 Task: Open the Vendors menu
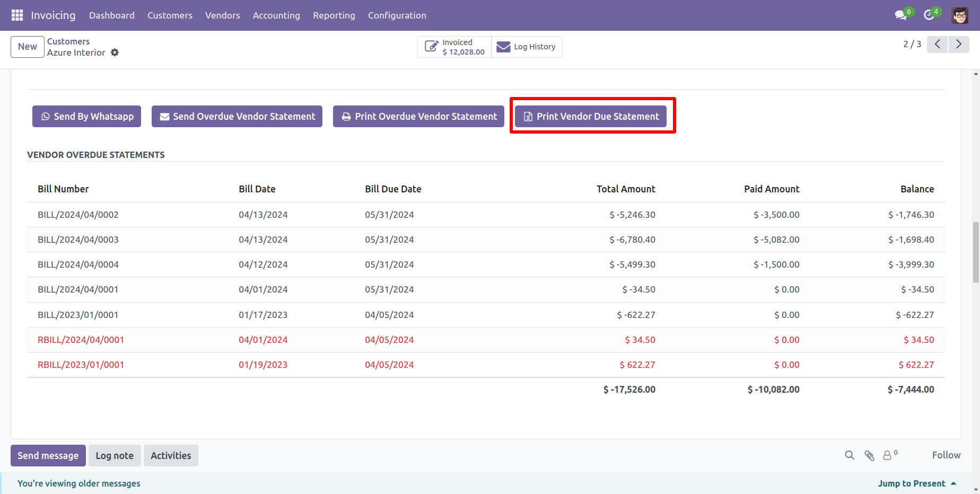pyautogui.click(x=223, y=15)
